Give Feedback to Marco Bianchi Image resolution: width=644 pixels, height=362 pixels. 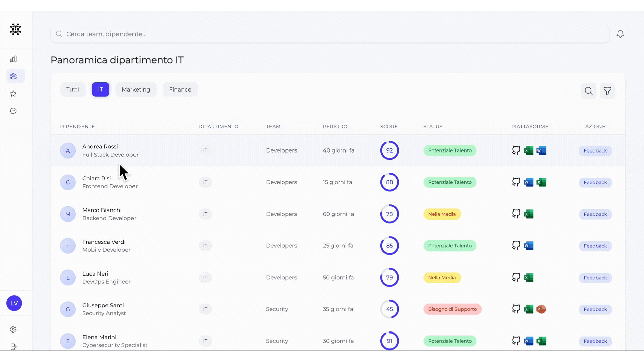pyautogui.click(x=595, y=214)
